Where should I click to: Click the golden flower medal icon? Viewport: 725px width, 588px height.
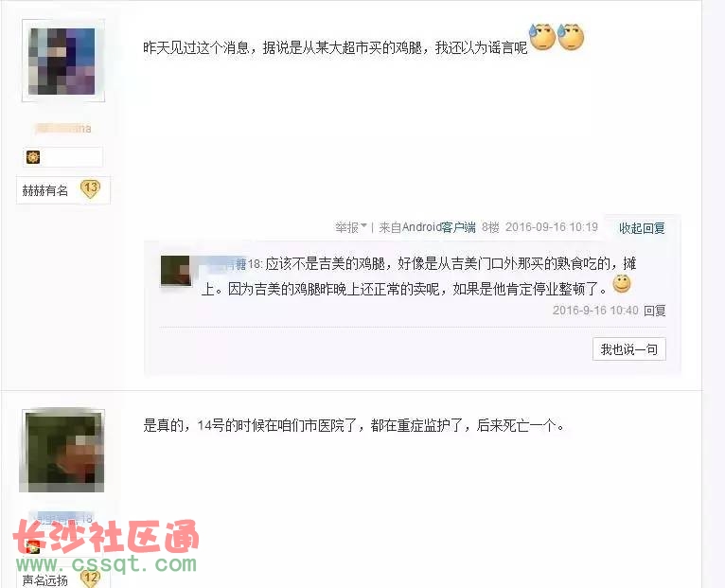33,157
